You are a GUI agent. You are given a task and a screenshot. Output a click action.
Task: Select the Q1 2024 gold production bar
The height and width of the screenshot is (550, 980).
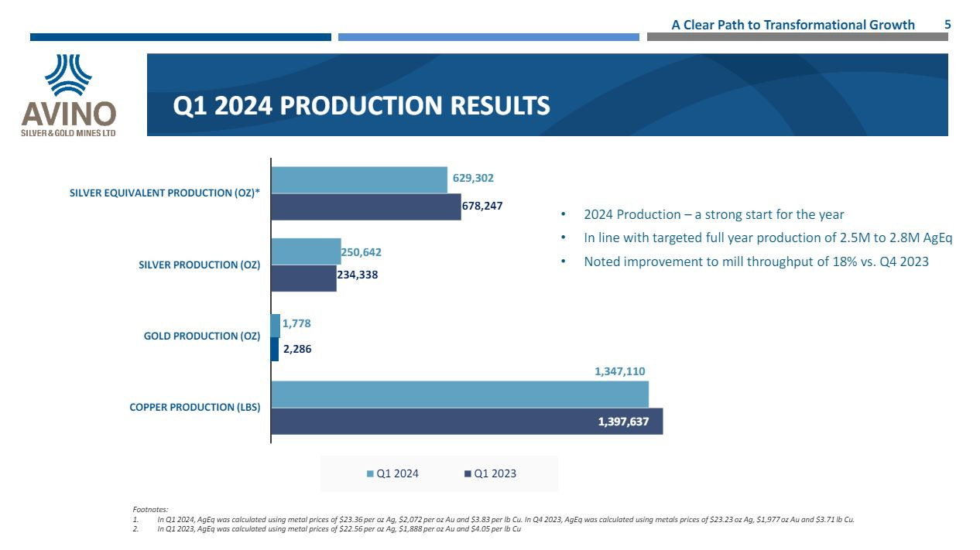pos(276,325)
